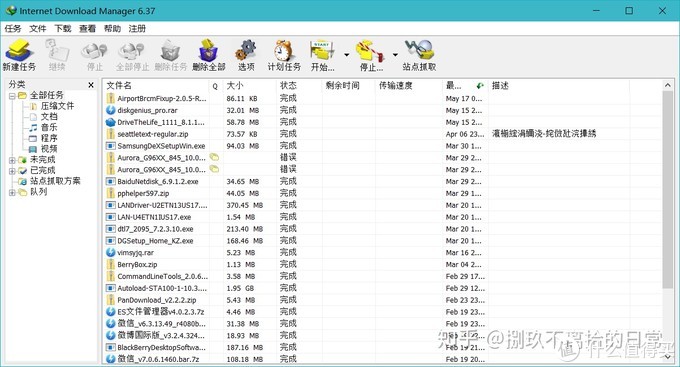Select 视频 category

pyautogui.click(x=49, y=149)
